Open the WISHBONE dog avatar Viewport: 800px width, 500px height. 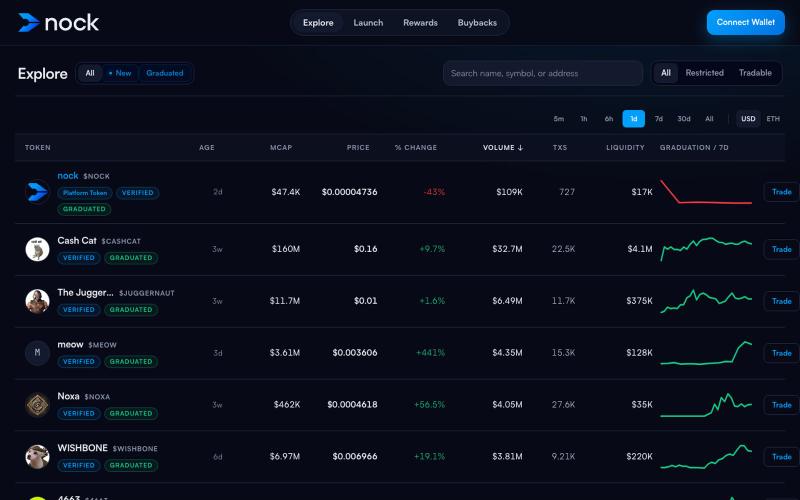click(37, 457)
